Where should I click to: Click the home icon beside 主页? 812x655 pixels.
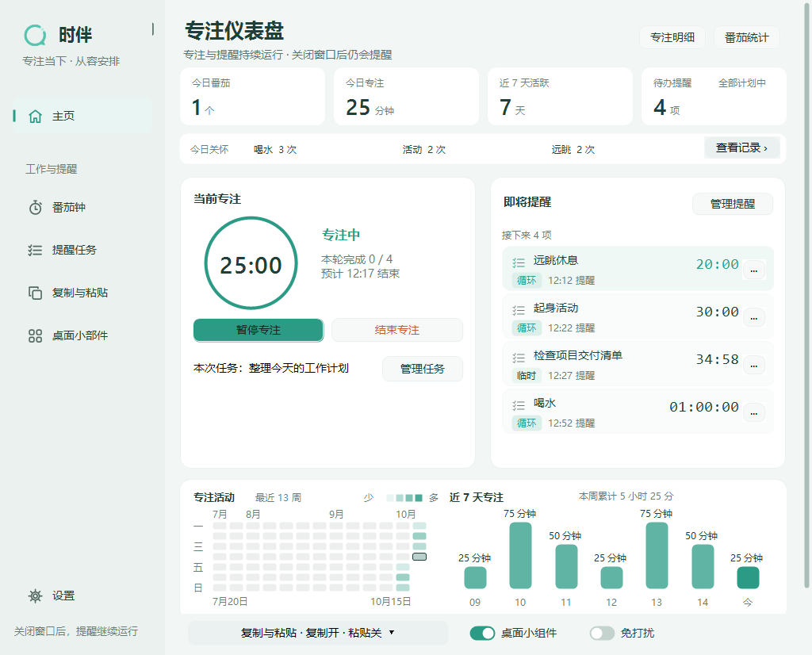[x=35, y=116]
